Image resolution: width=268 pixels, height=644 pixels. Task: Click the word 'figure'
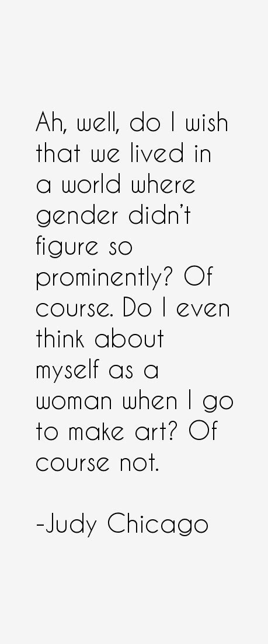tap(67, 248)
